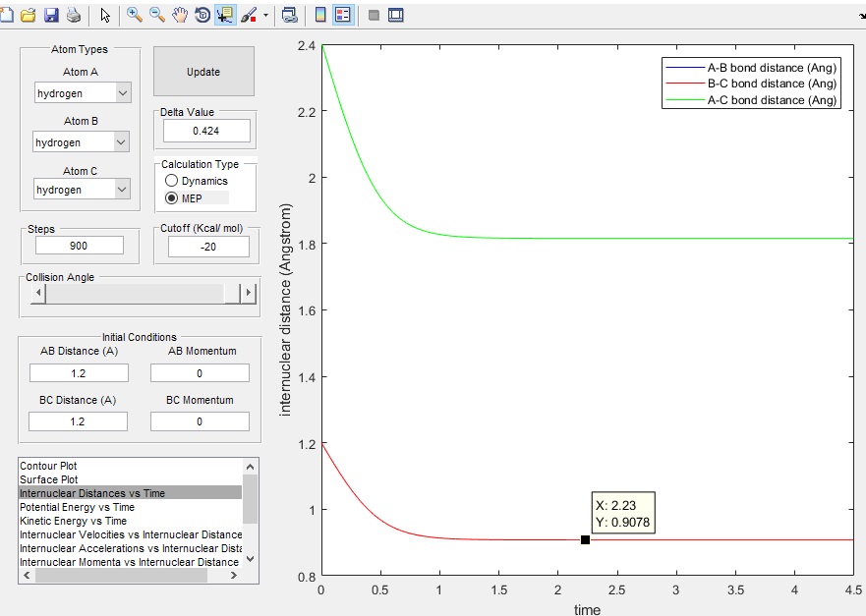The height and width of the screenshot is (616, 866).
Task: Click the BC Momentum input field
Action: pyautogui.click(x=200, y=421)
